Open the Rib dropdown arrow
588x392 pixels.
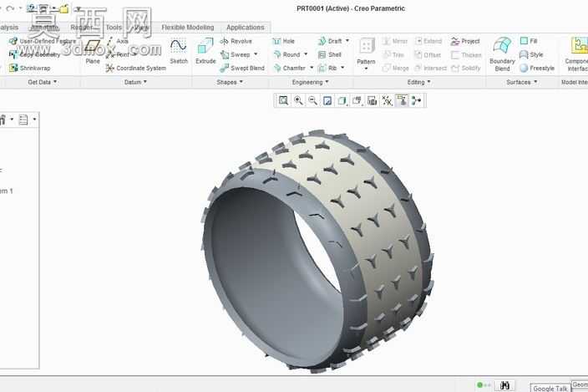point(342,68)
